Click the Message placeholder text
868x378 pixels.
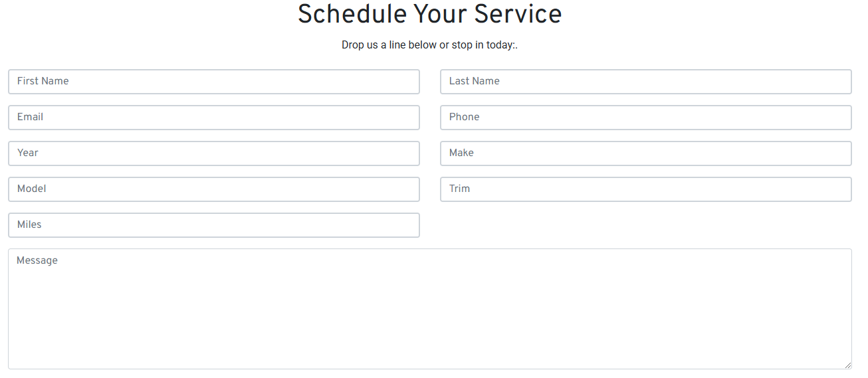(x=37, y=260)
